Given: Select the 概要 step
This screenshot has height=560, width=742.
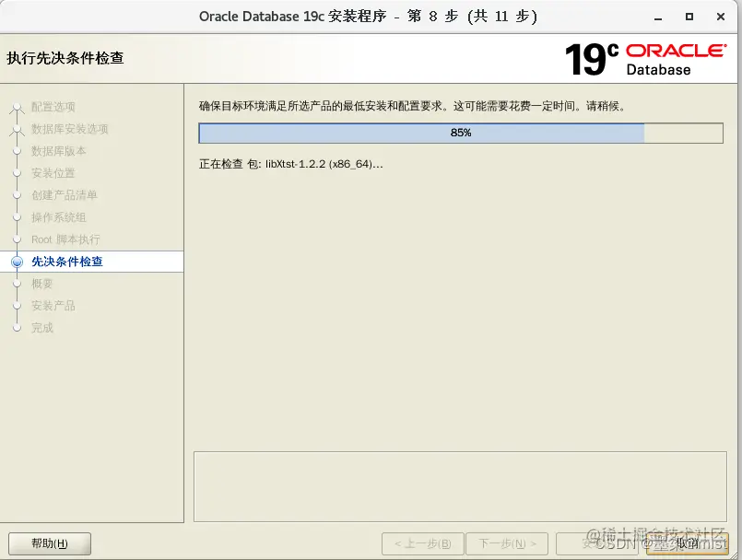Looking at the screenshot, I should [41, 284].
